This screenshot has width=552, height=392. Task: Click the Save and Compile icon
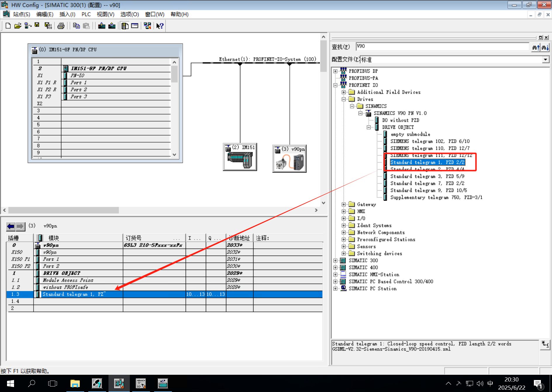48,26
